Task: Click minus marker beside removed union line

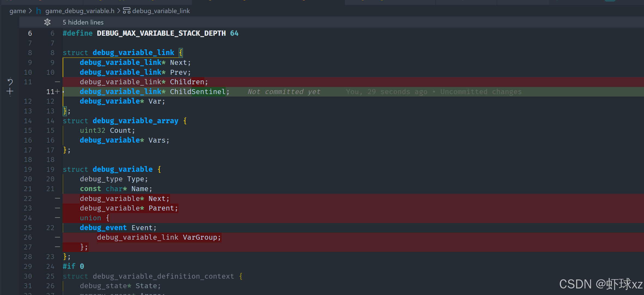Action: pos(57,218)
